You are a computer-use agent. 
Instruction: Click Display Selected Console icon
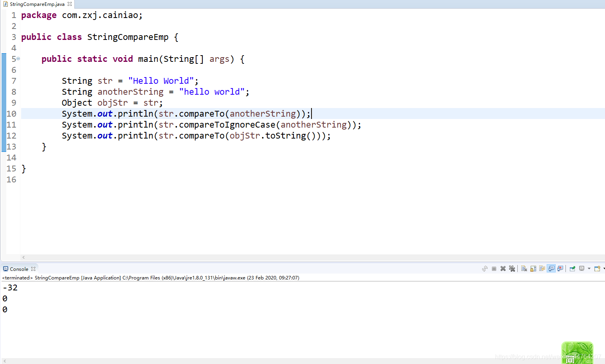click(x=582, y=268)
